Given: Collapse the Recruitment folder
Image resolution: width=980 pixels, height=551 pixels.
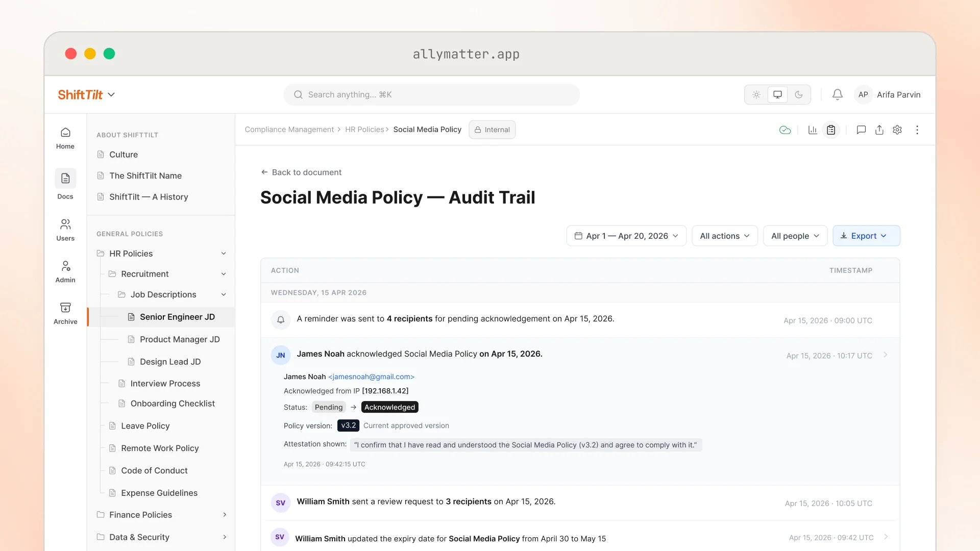Looking at the screenshot, I should [224, 274].
